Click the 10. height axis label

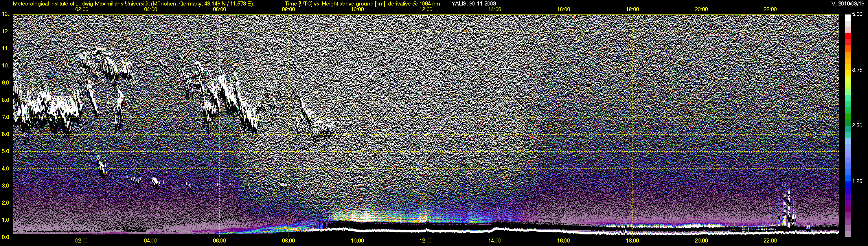pyautogui.click(x=5, y=65)
